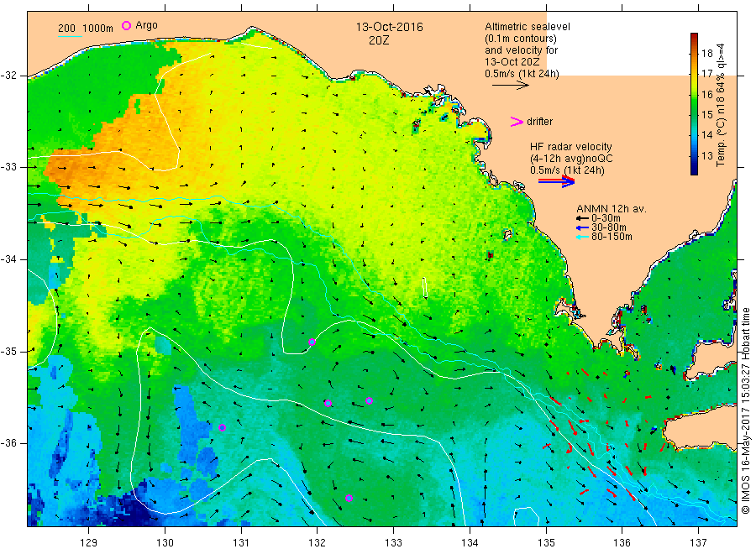Click the 132 longitude axis label

click(318, 543)
